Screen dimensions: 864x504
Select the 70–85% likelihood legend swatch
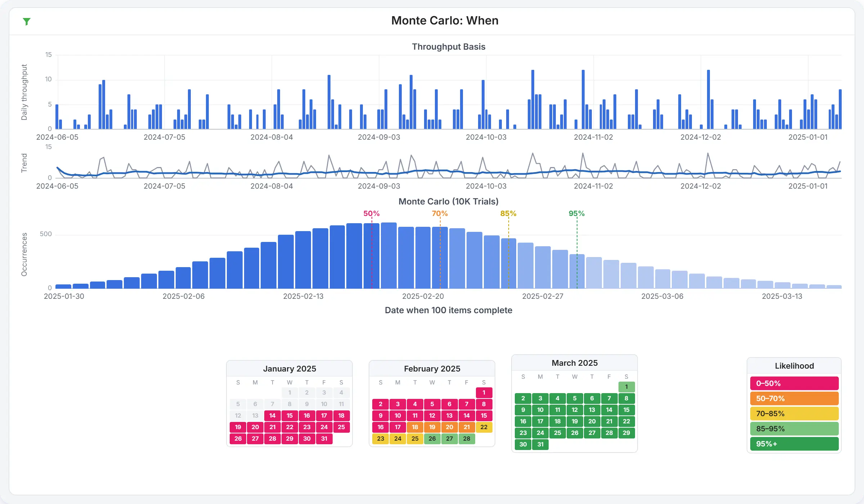click(x=794, y=414)
